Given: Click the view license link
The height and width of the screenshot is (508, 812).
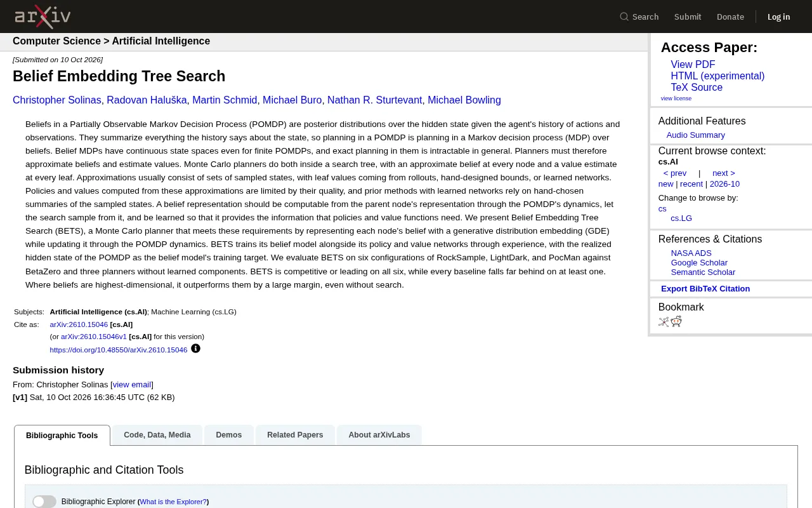Looking at the screenshot, I should (x=676, y=98).
